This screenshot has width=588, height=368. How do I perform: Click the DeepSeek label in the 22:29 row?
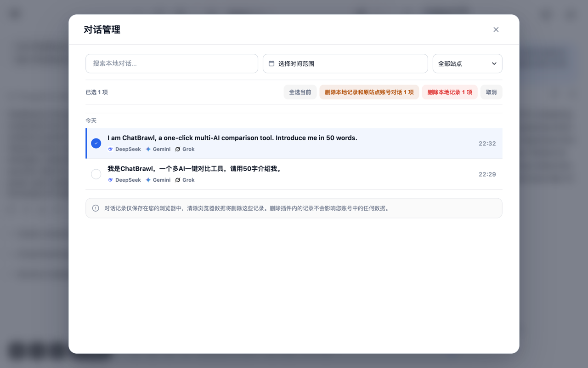click(x=128, y=180)
